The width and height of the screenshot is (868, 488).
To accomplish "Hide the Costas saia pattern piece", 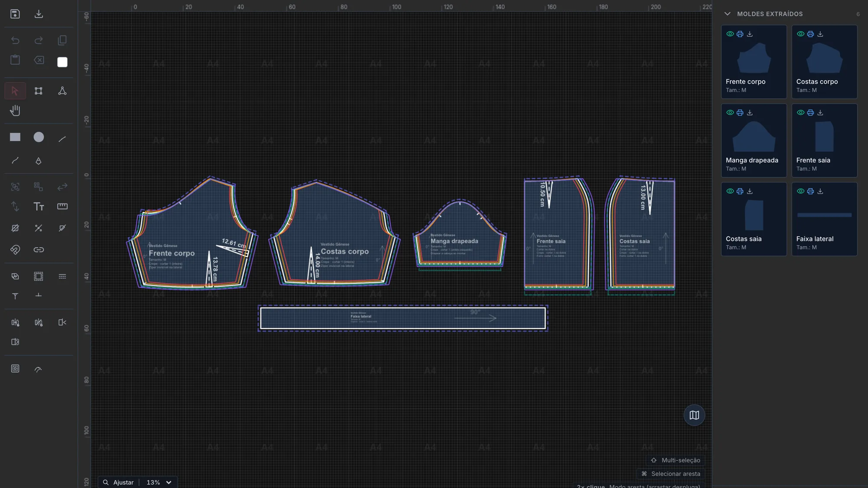I will click(730, 191).
